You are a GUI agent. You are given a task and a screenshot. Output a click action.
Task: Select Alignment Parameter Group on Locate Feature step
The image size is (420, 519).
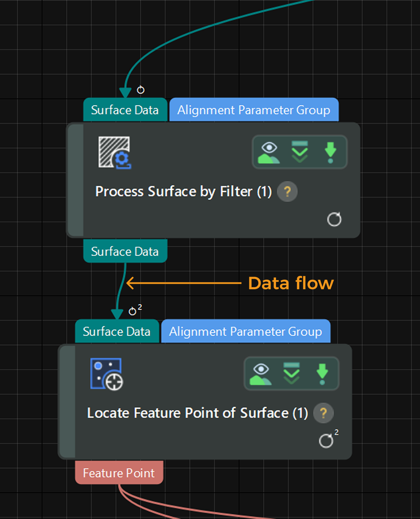coord(246,332)
